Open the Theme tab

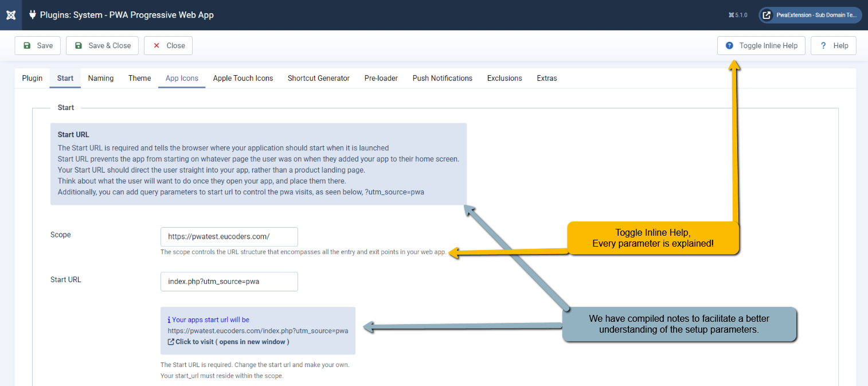(x=140, y=78)
